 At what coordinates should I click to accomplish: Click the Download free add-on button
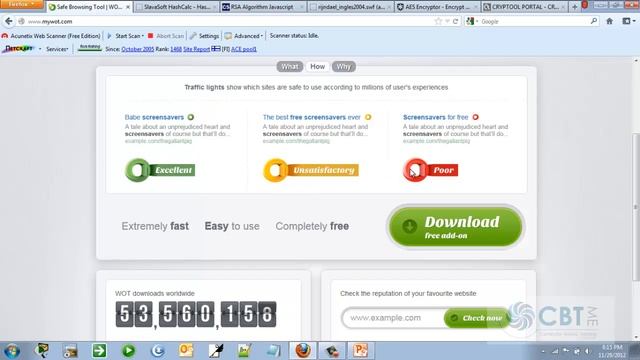tap(455, 227)
